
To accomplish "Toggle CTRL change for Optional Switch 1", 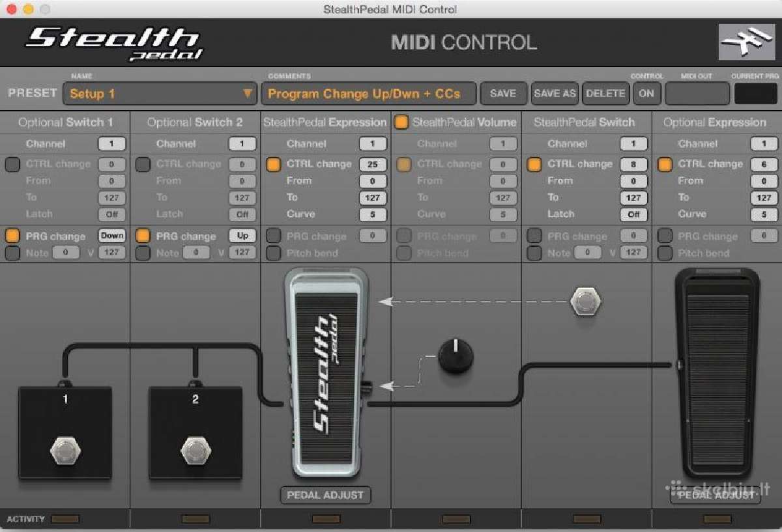I will [x=12, y=165].
